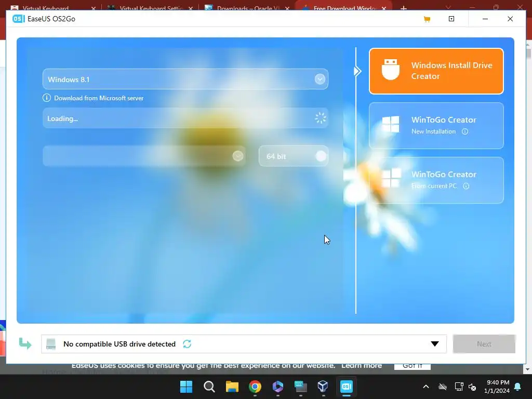
Task: Switch to Free Download Windows browser tab
Action: [344, 8]
